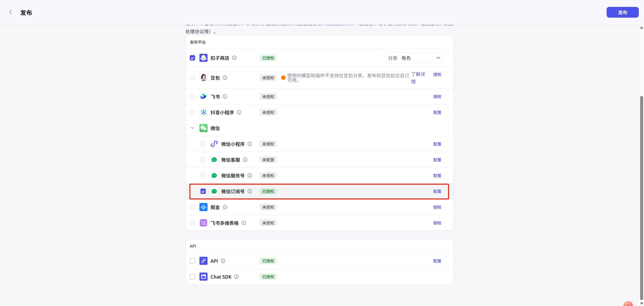Image resolution: width=644 pixels, height=306 pixels.
Task: Uncheck the 扣子商店 checkbox
Action: tap(192, 58)
